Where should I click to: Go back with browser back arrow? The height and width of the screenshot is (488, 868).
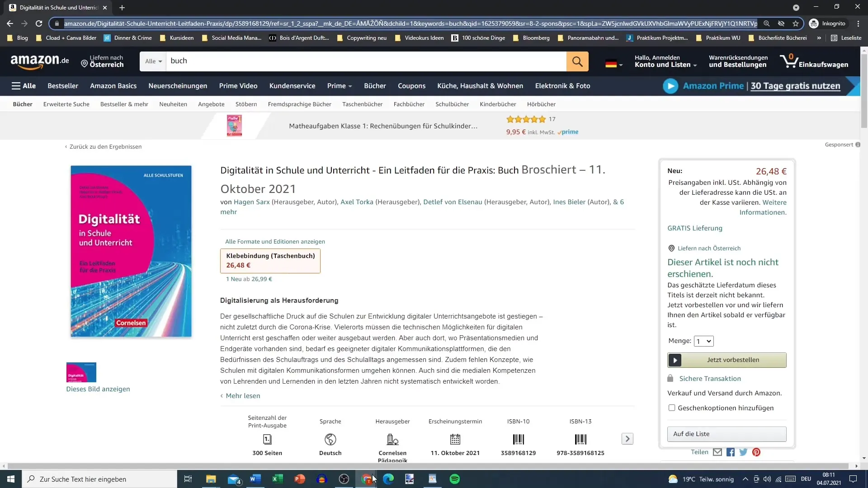click(10, 23)
